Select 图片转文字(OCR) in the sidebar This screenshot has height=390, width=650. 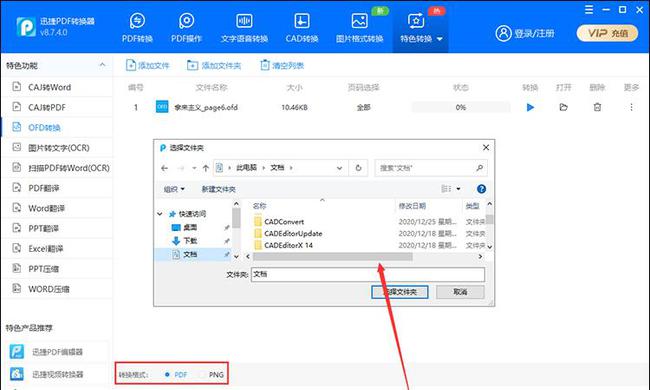57,148
